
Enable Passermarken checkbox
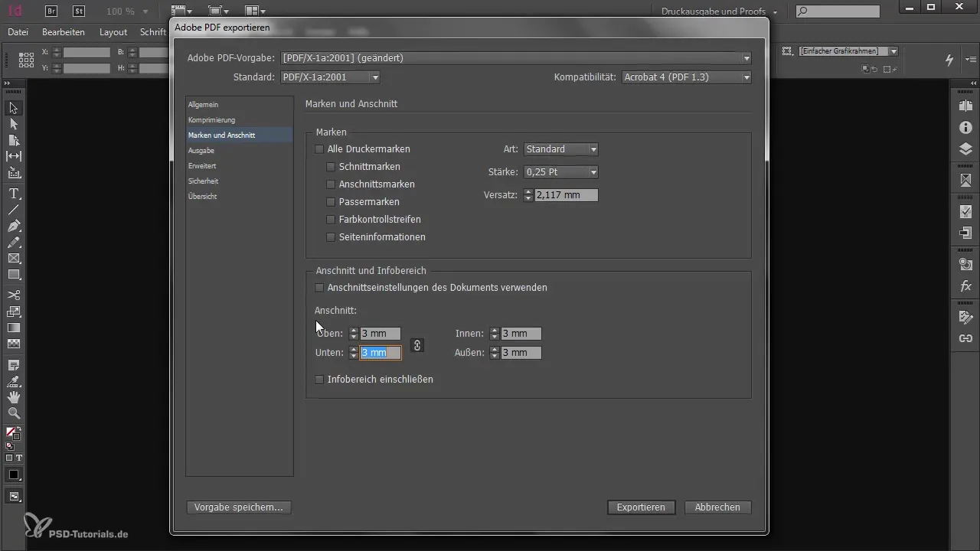point(332,202)
